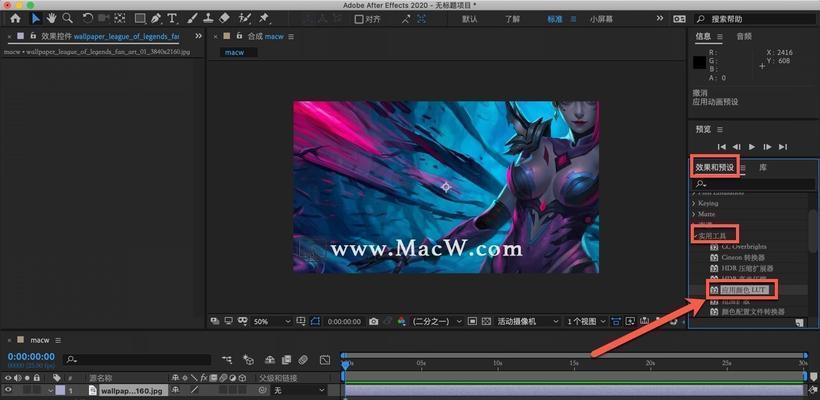Click the hide shy layers icon in timeline

pyautogui.click(x=270, y=360)
